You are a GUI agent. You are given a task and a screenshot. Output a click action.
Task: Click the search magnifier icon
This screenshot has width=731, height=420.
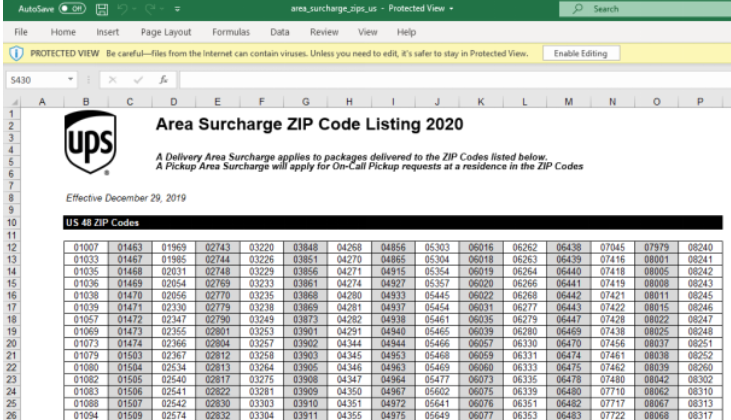point(578,8)
